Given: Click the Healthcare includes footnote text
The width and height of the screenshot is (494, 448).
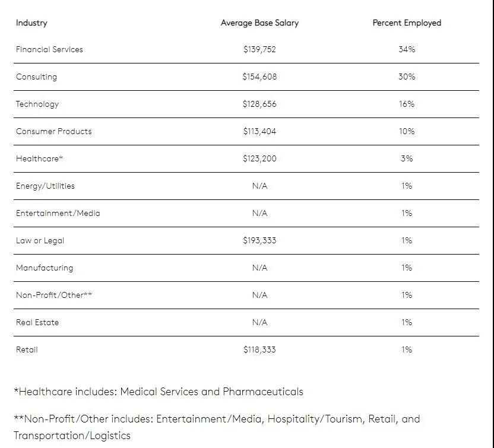Looking at the screenshot, I should tap(159, 392).
